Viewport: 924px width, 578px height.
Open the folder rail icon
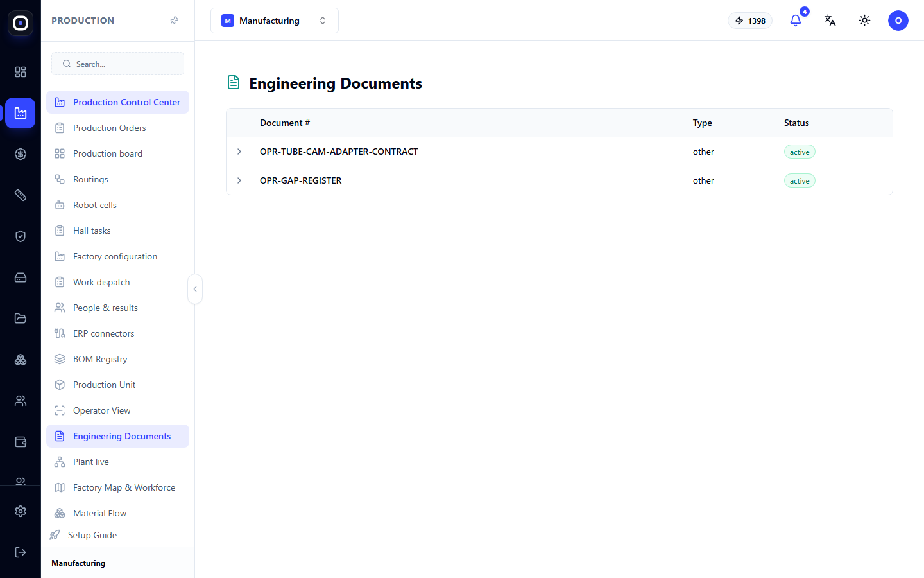click(21, 319)
